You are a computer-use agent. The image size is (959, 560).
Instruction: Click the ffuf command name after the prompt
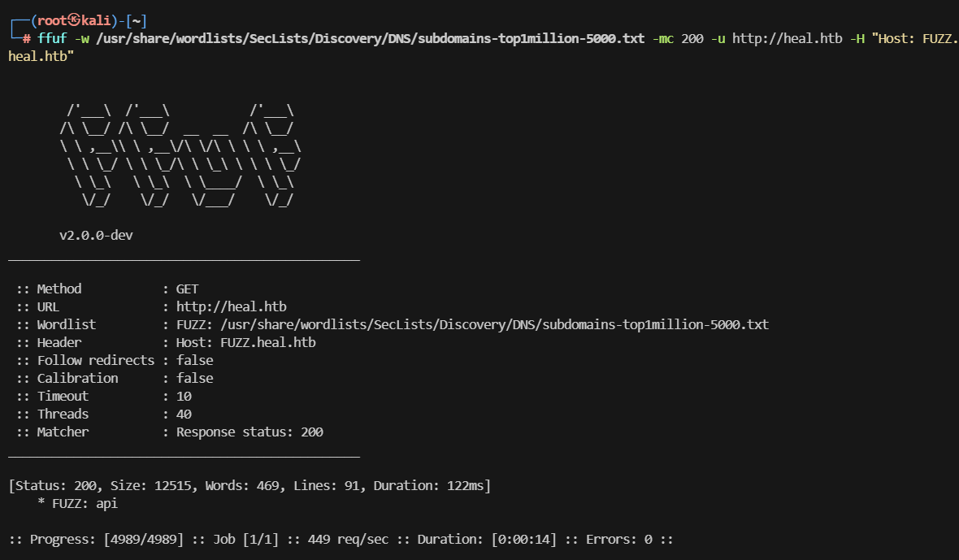coord(52,38)
